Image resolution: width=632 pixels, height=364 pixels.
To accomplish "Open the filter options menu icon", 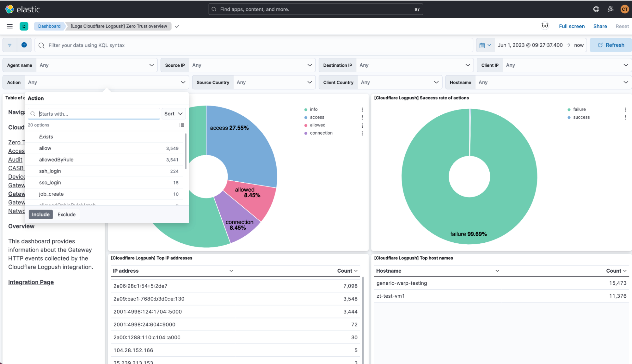I will point(10,45).
